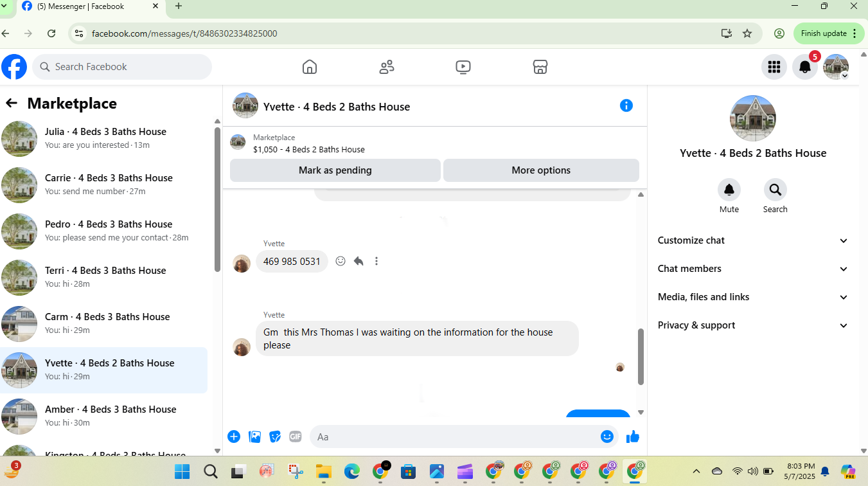The image size is (868, 486).
Task: Show hidden system tray icons
Action: coord(696,471)
